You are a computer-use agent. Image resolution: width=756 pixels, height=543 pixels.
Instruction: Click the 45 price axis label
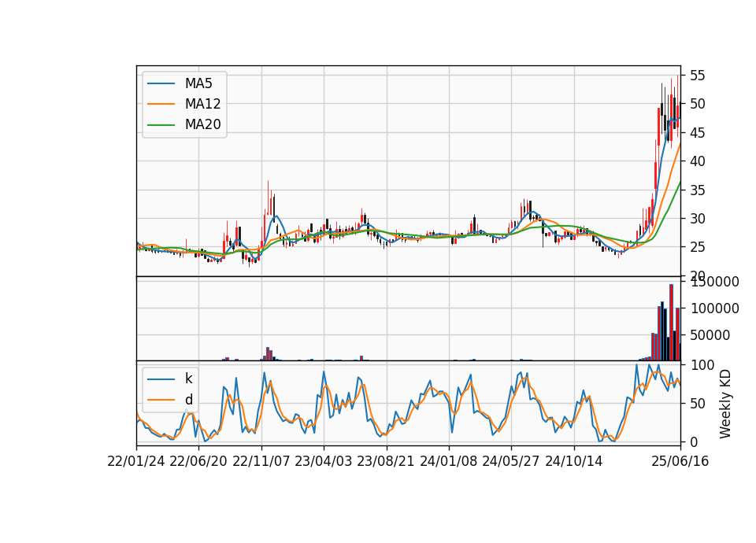(x=698, y=132)
